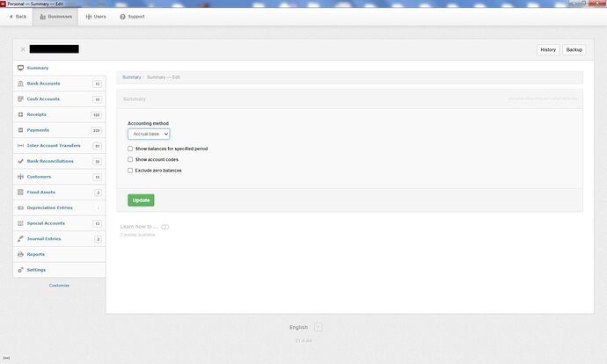This screenshot has height=364, width=607.
Task: Click the Journal Entries pen icon
Action: [20, 238]
